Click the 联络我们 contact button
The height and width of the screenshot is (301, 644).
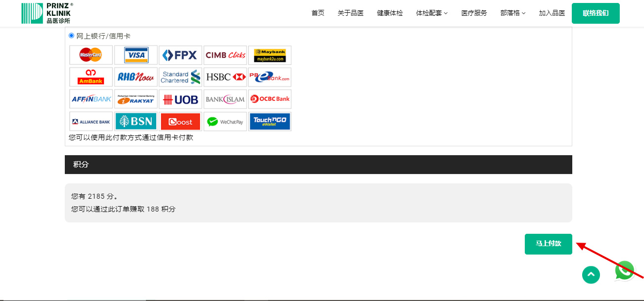[596, 13]
